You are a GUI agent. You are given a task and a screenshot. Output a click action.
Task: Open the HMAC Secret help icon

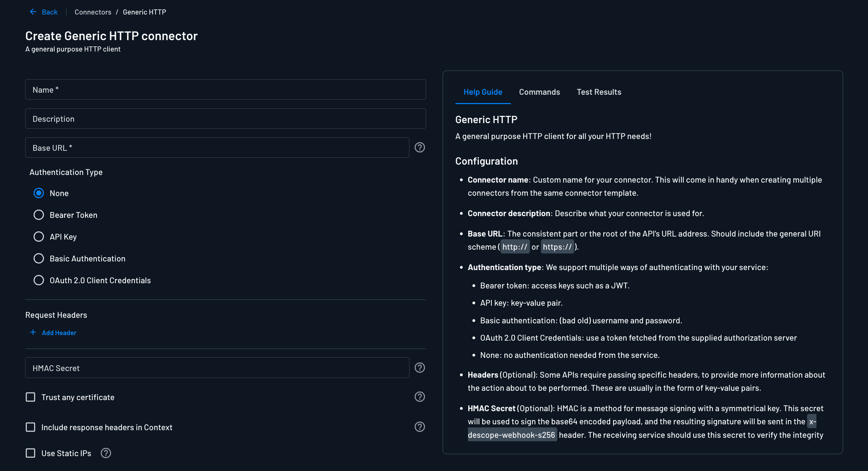pyautogui.click(x=419, y=368)
